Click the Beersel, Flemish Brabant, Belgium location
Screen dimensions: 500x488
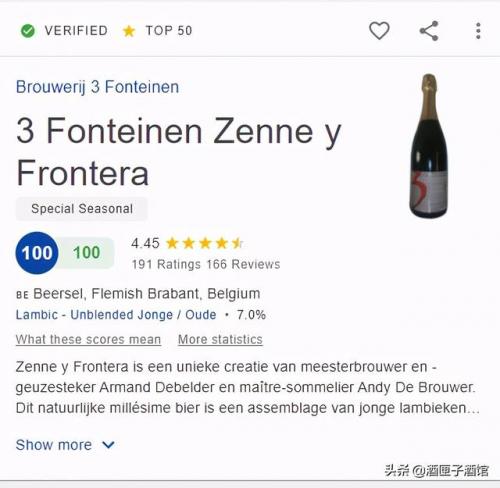pos(147,294)
